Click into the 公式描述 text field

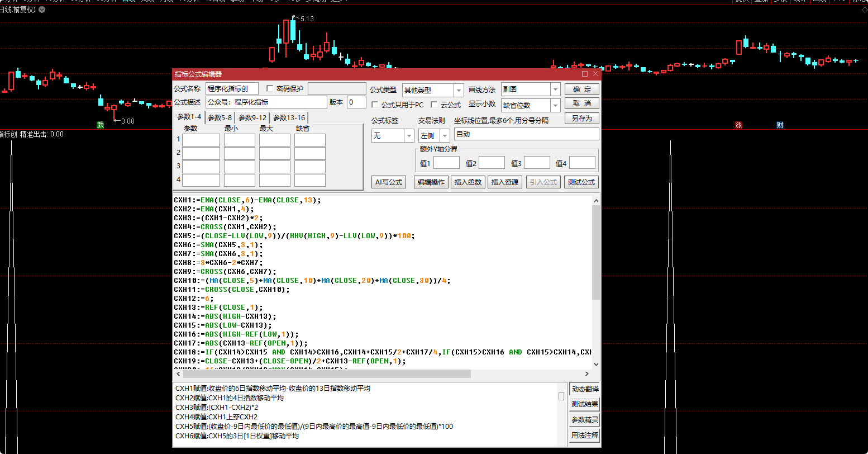click(x=266, y=102)
